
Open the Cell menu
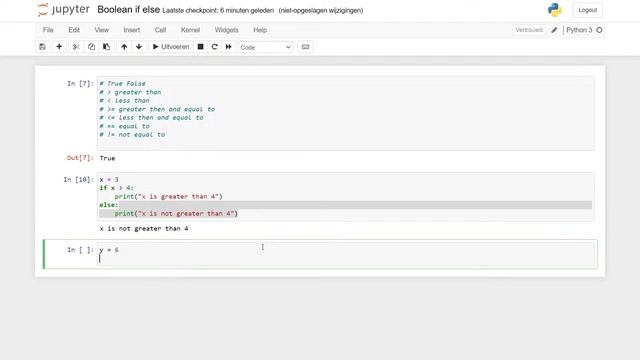pos(160,30)
